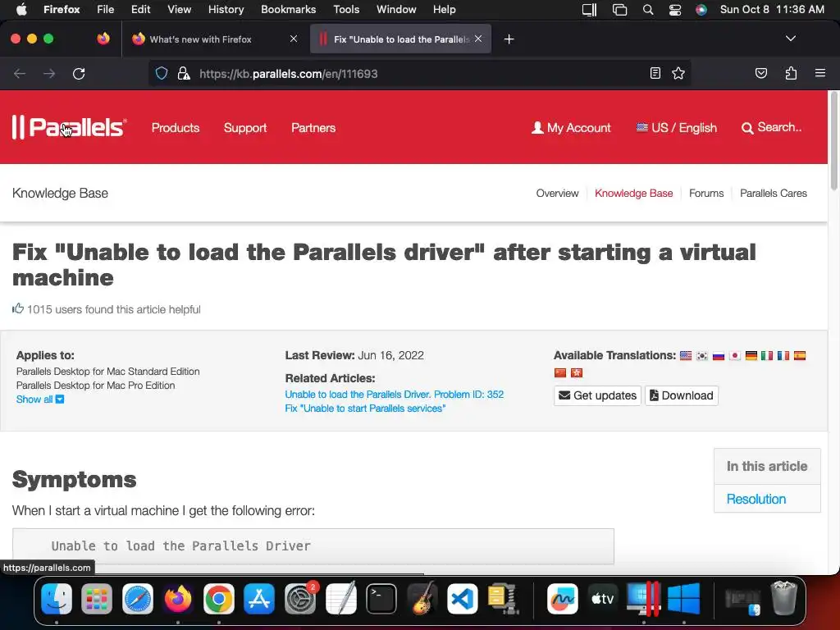Screen dimensions: 840x630
Task: View site security lock info
Action: point(184,73)
